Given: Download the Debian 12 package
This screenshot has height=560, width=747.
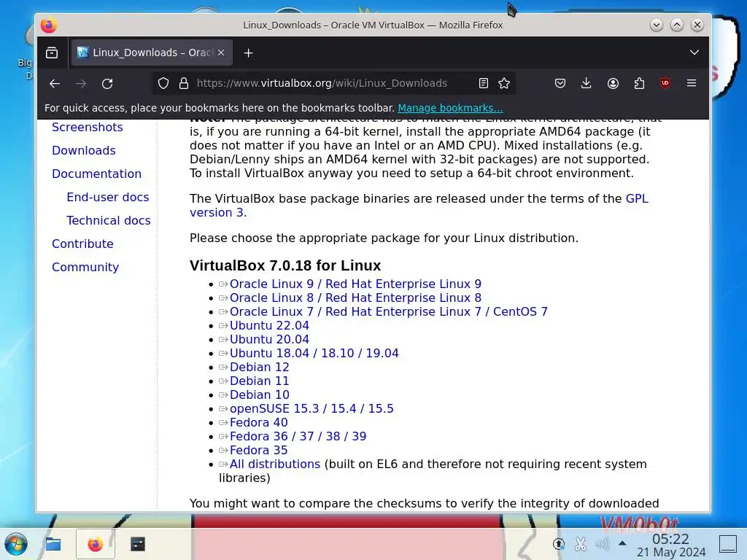Looking at the screenshot, I should [259, 367].
